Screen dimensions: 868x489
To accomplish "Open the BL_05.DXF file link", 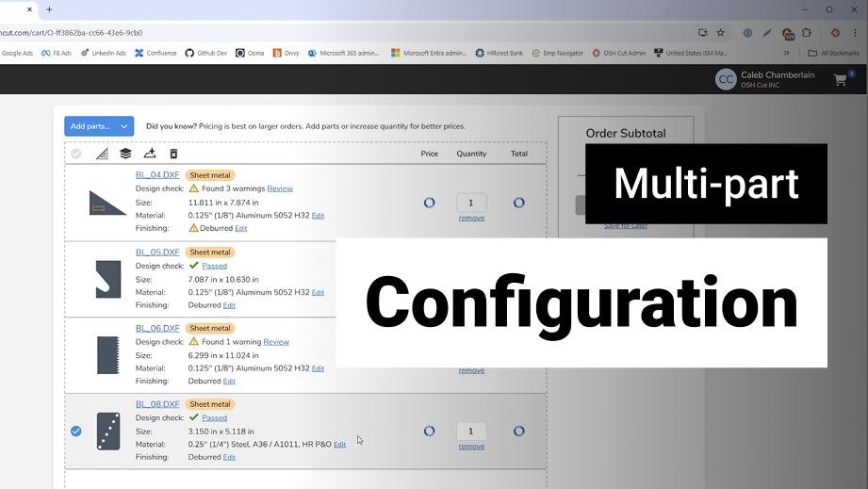I will 157,252.
